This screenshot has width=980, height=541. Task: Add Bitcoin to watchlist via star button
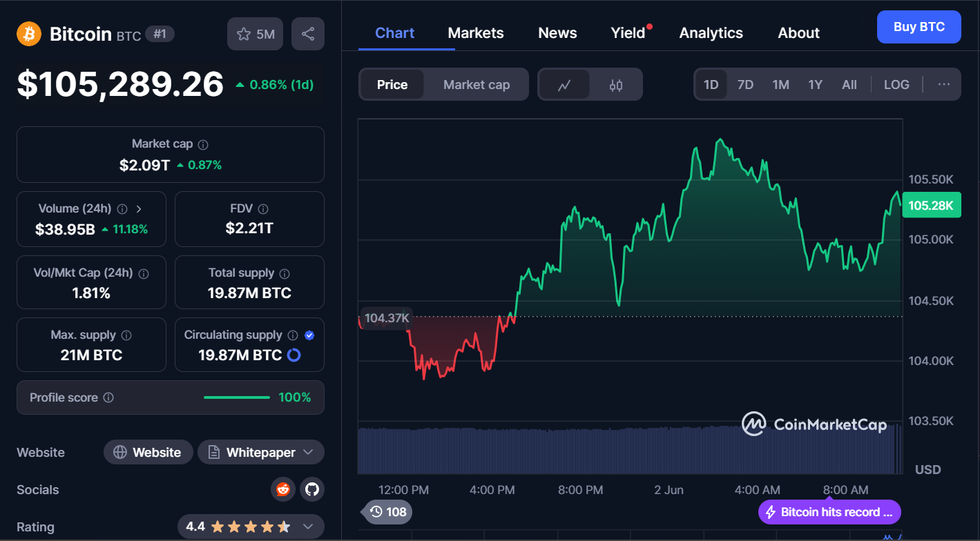(x=256, y=34)
